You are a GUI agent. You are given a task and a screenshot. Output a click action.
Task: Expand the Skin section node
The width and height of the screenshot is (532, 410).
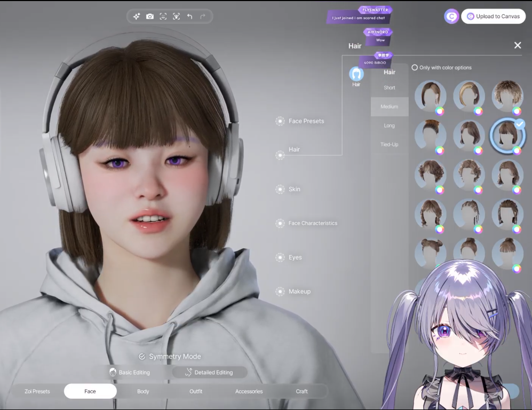[x=280, y=190]
